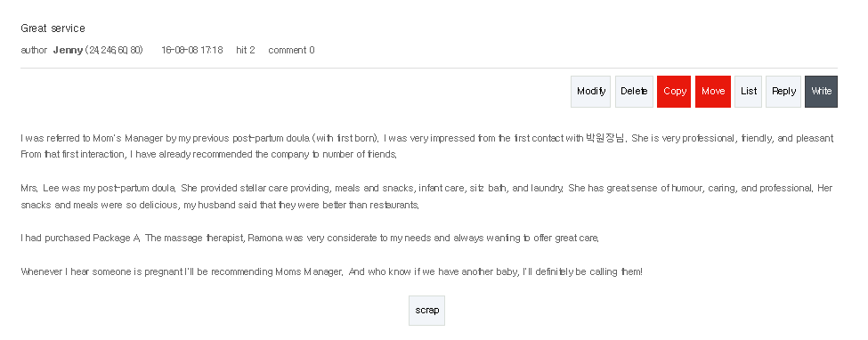Click the paragraph about Mrs. Lee doula
The height and width of the screenshot is (340, 868).
point(426,197)
